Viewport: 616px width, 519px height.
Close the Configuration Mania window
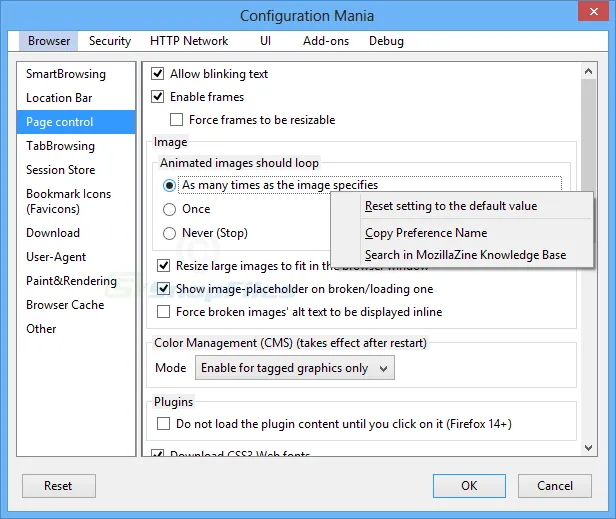pyautogui.click(x=592, y=16)
